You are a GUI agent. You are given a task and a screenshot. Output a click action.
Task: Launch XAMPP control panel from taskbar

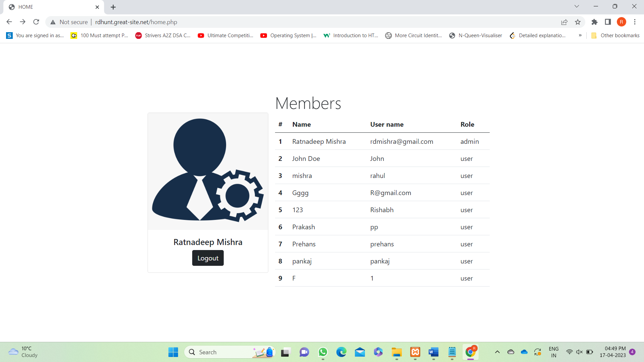(x=415, y=352)
